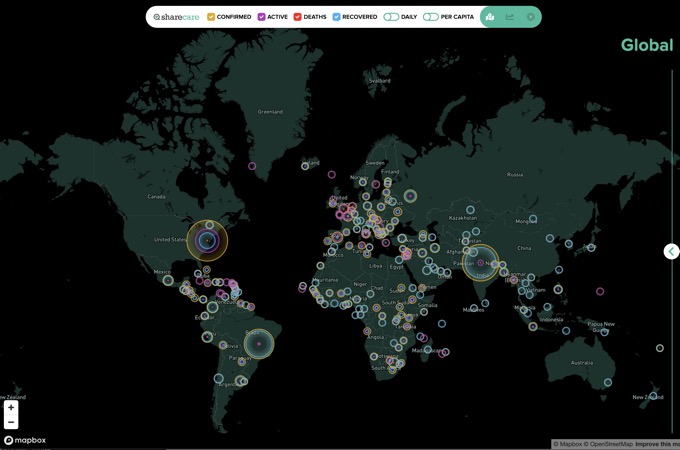Uncheck the Active checkbox
Screen dimensions: 680x450
click(262, 17)
